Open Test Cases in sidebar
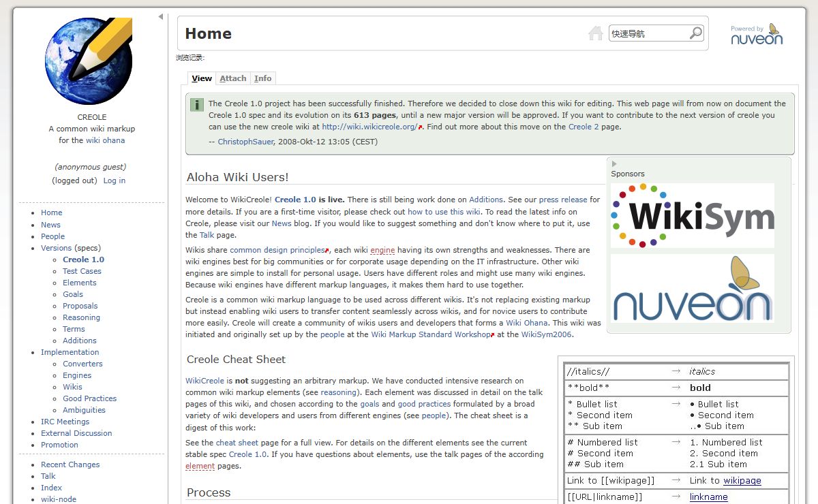 (82, 271)
